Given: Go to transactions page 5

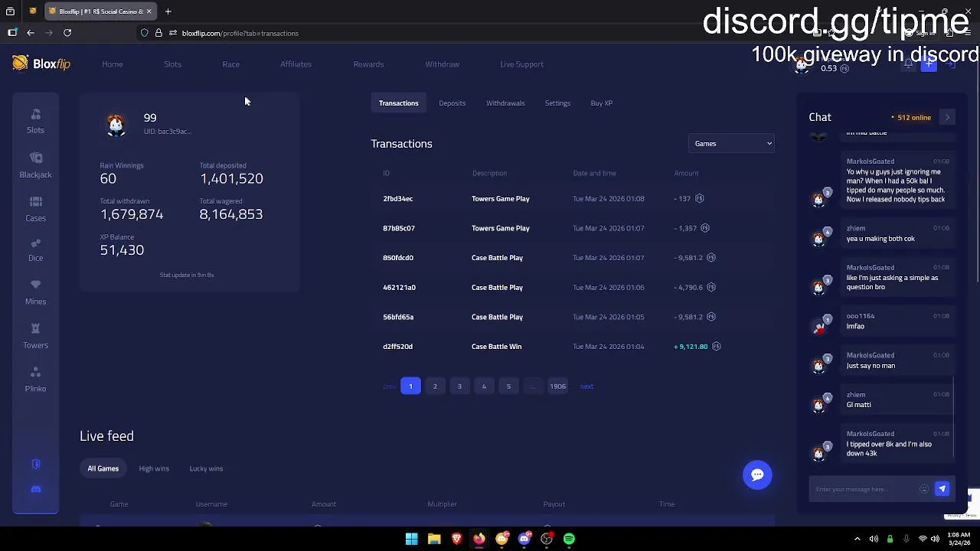Looking at the screenshot, I should tap(508, 386).
